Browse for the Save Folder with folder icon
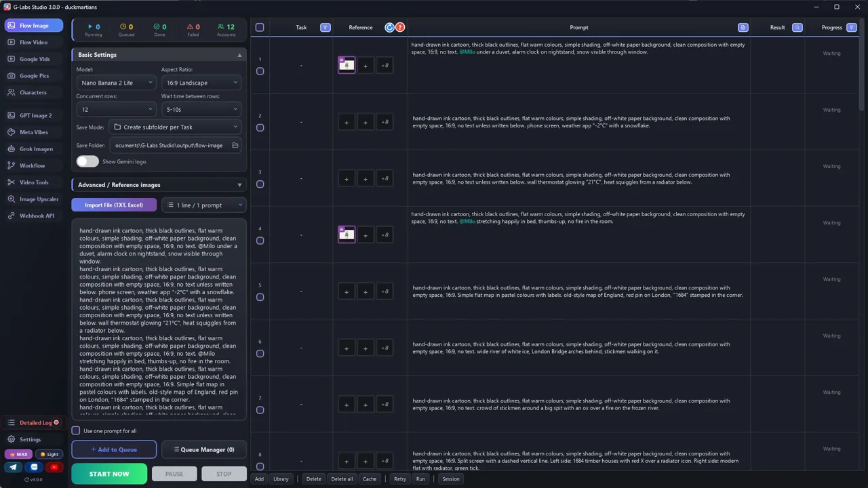 pos(235,146)
